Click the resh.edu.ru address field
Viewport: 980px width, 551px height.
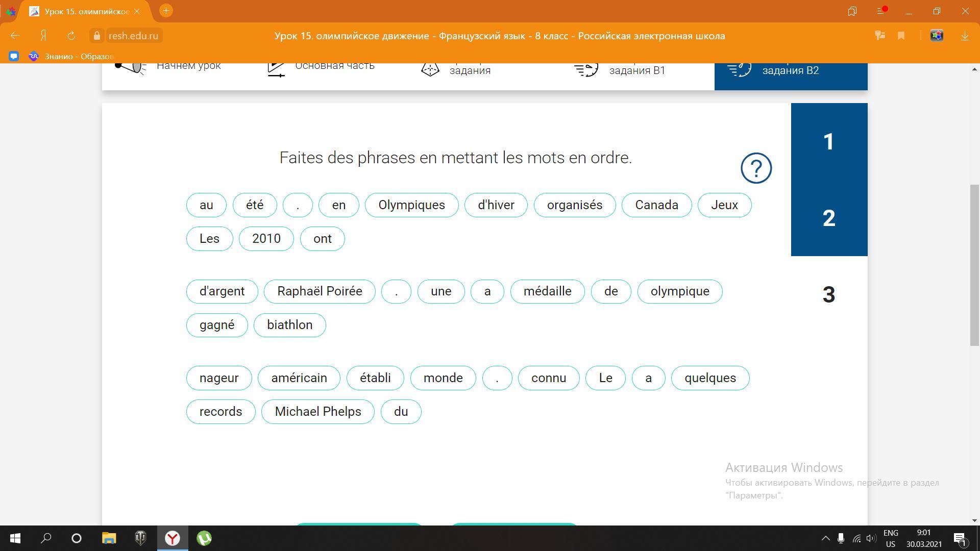[133, 36]
